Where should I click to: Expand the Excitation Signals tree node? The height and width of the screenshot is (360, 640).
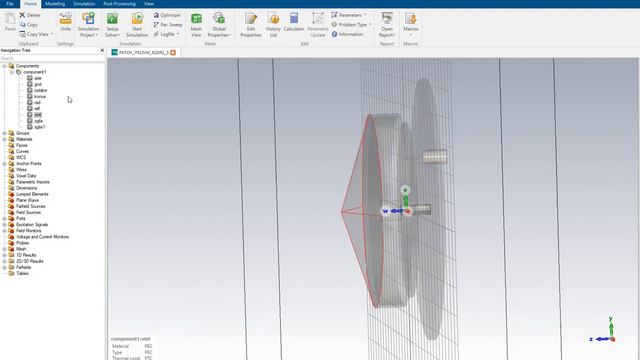pyautogui.click(x=4, y=224)
